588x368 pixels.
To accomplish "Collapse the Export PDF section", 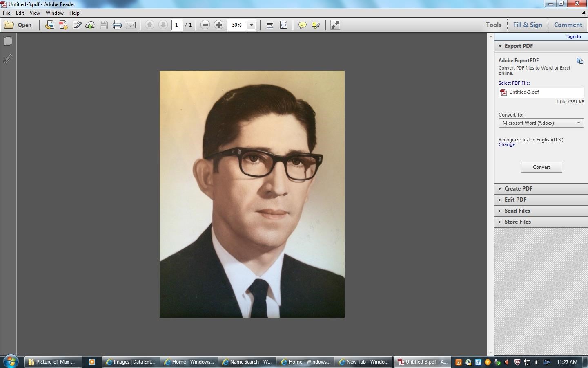I will pyautogui.click(x=500, y=46).
